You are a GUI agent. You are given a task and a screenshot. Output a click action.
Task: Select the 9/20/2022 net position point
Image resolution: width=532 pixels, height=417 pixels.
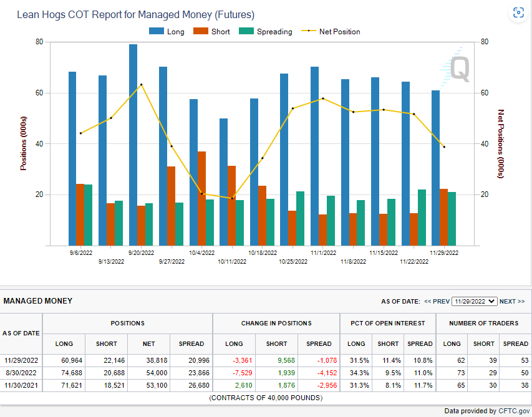pyautogui.click(x=141, y=84)
